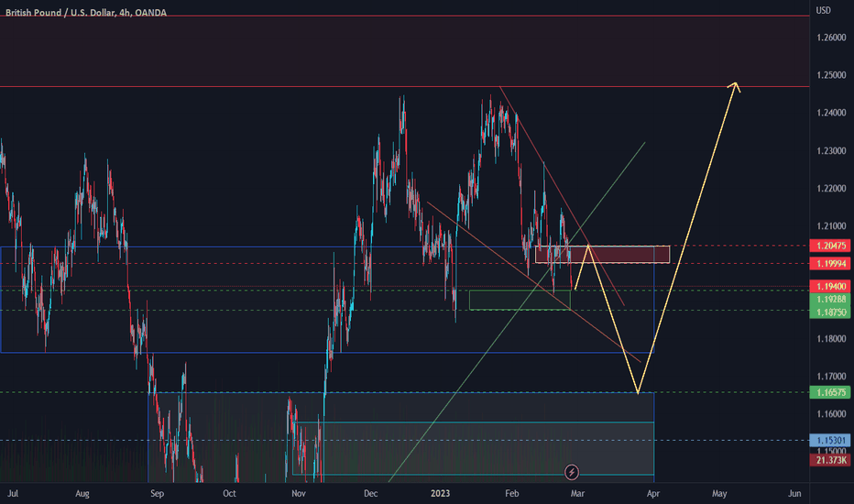Click the lightning bolt event icon near Mar
Screen dimensions: 854x504
pyautogui.click(x=572, y=472)
